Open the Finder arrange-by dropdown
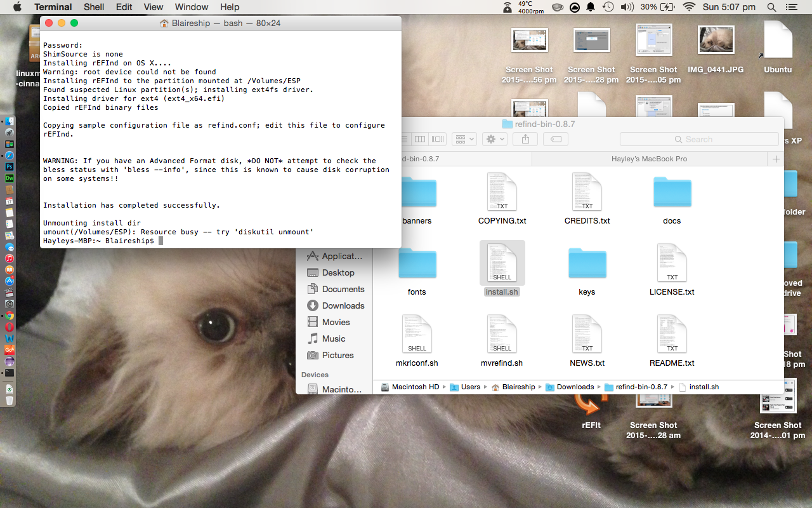 [x=464, y=139]
